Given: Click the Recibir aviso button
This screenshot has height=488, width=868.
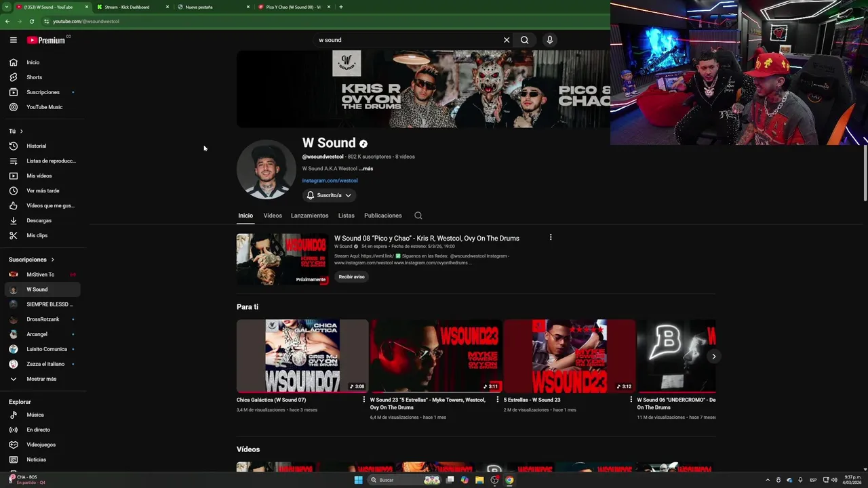Looking at the screenshot, I should [x=351, y=277].
